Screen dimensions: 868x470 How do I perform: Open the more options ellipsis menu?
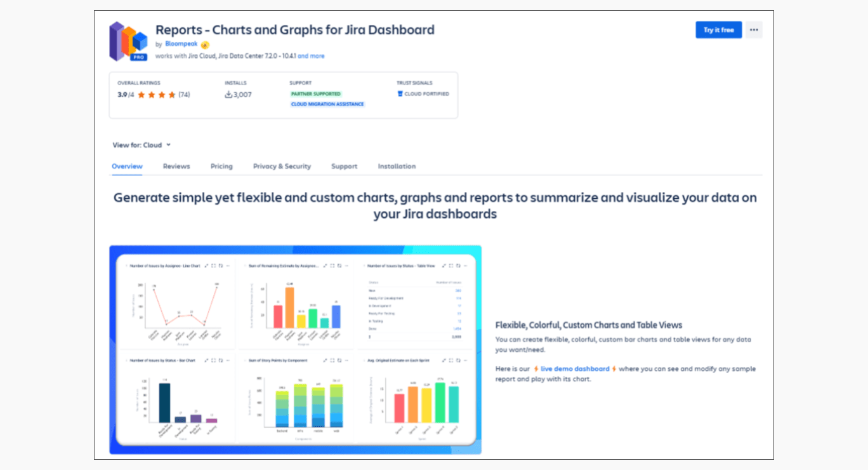click(x=754, y=30)
